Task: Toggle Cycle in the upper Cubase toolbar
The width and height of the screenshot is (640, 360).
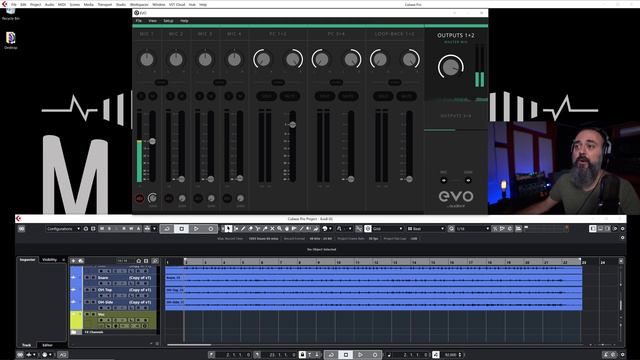Action: click(x=167, y=229)
